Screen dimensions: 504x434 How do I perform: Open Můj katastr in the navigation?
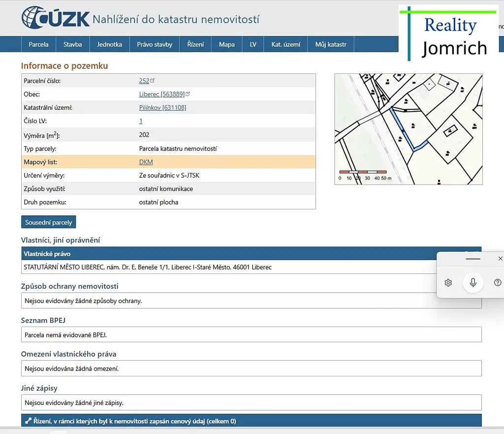(331, 44)
